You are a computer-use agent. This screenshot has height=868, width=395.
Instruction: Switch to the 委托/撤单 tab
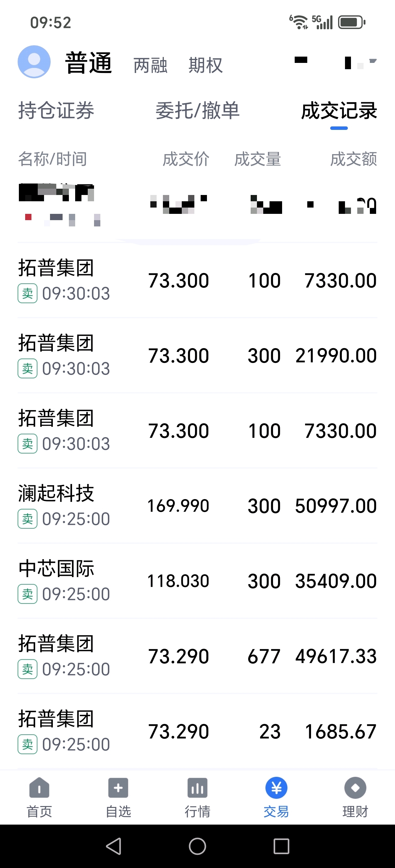click(197, 110)
